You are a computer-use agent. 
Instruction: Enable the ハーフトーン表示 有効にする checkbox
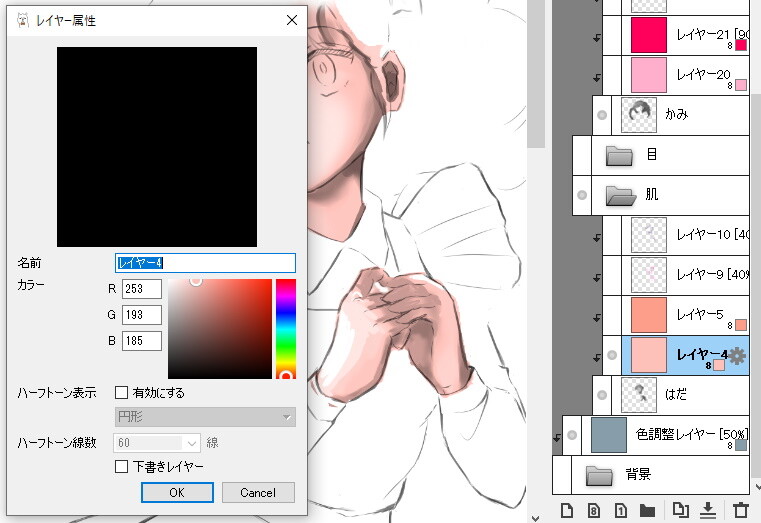pyautogui.click(x=121, y=392)
